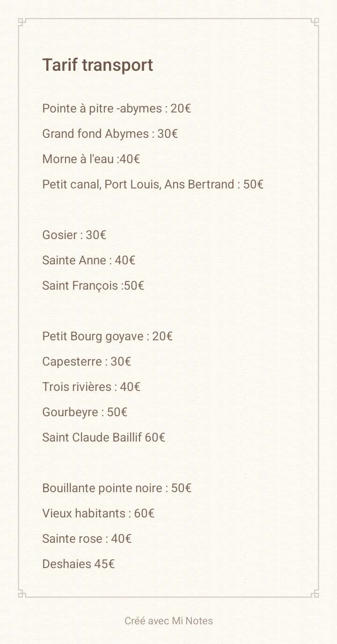Click the bottom-right decorative frame corner
The image size is (337, 644).
click(x=315, y=594)
